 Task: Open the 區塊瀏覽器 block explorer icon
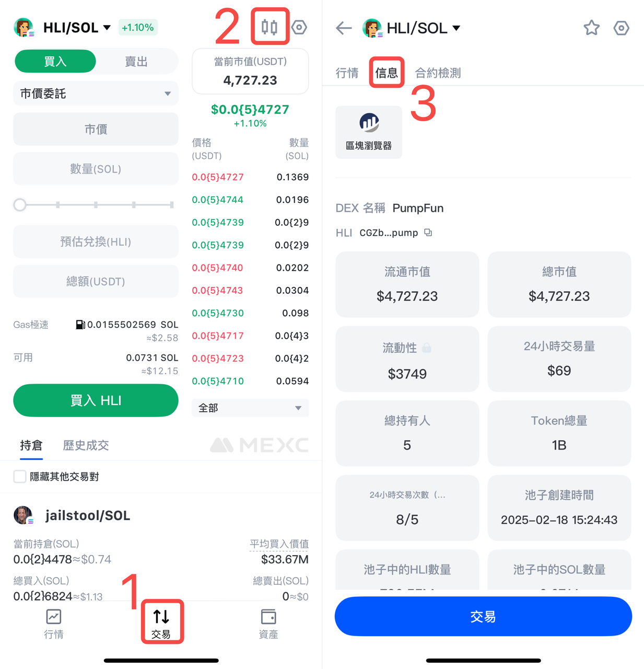(x=369, y=132)
